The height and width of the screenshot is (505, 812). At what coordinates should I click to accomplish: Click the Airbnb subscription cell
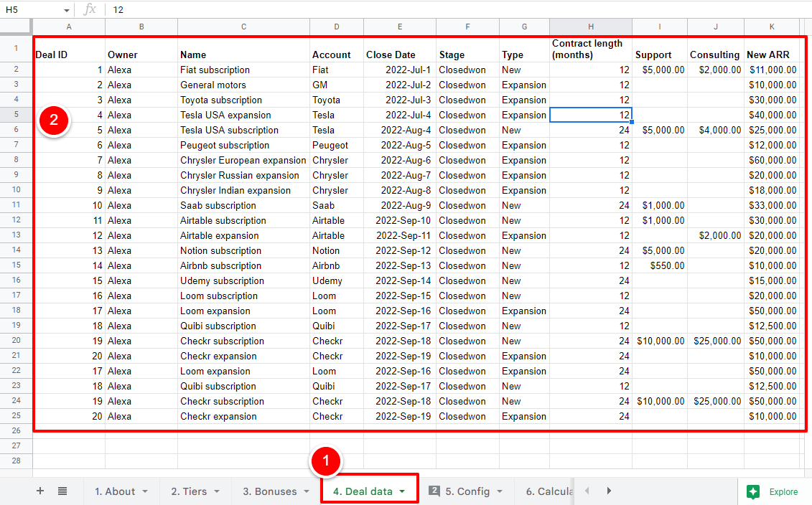[x=244, y=265]
